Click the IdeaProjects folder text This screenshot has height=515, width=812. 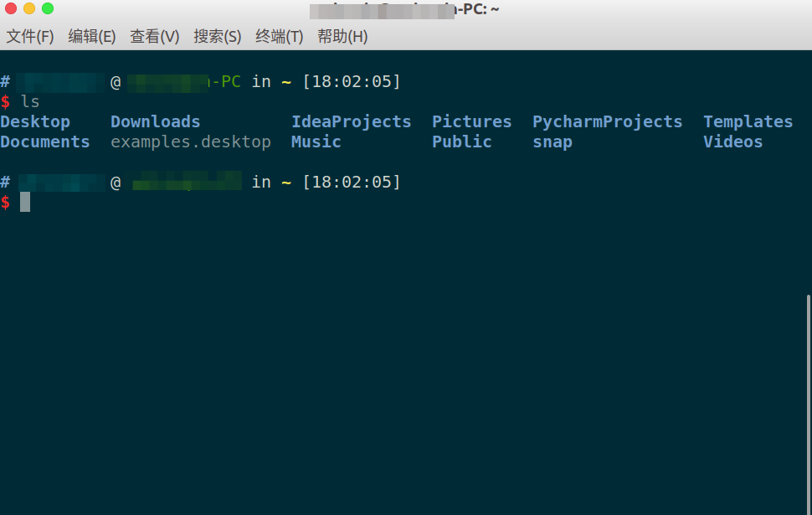(352, 122)
